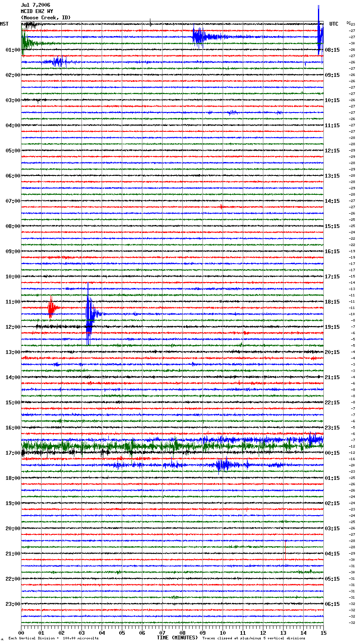The width and height of the screenshot is (357, 644).
Task: Select the "14:00" MST time label
Action: tap(13, 377)
